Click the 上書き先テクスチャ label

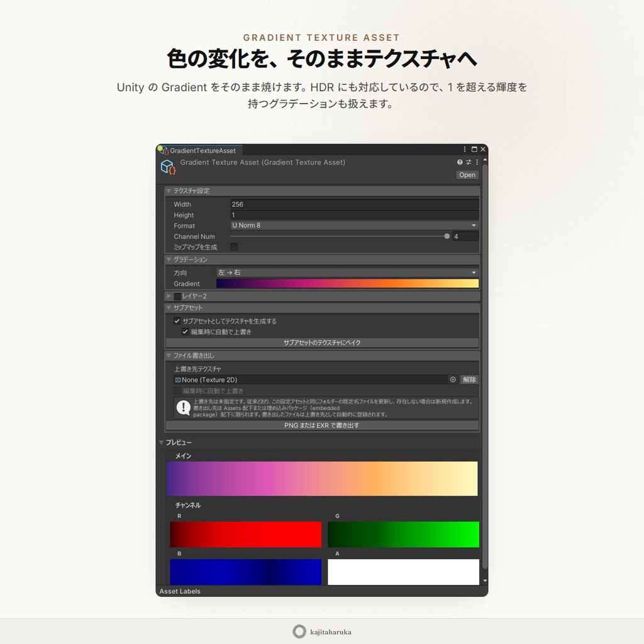click(197, 369)
